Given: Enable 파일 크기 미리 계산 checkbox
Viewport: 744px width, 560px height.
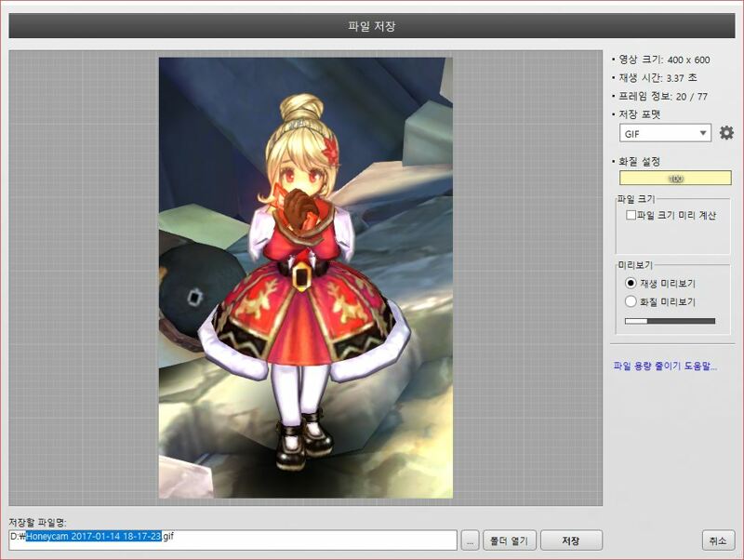Looking at the screenshot, I should coord(631,215).
